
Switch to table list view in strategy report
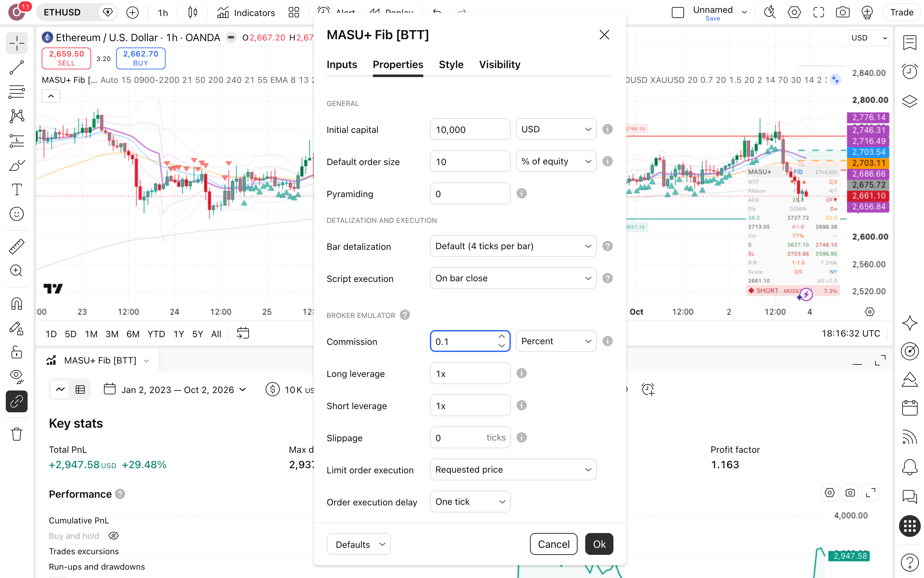(80, 390)
